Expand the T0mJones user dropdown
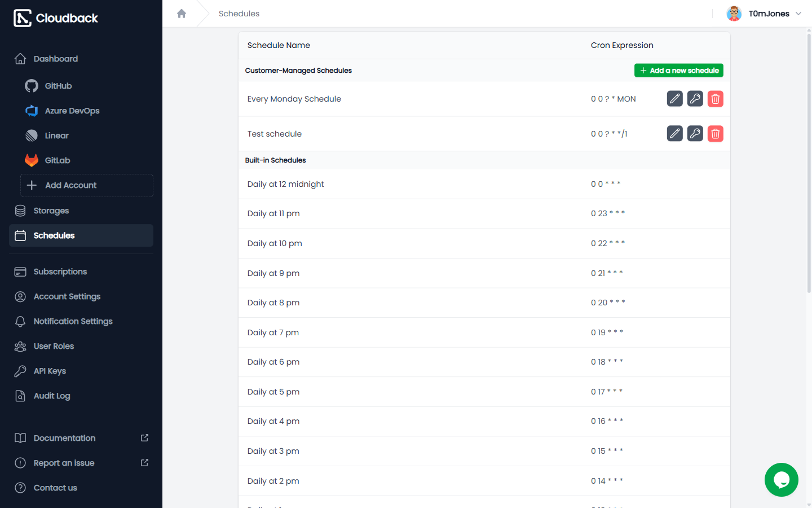Viewport: 812px width, 508px height. coord(798,14)
